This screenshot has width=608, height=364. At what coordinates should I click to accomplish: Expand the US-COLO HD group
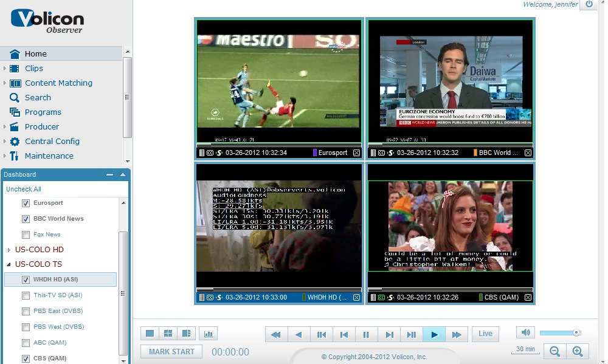[9, 250]
